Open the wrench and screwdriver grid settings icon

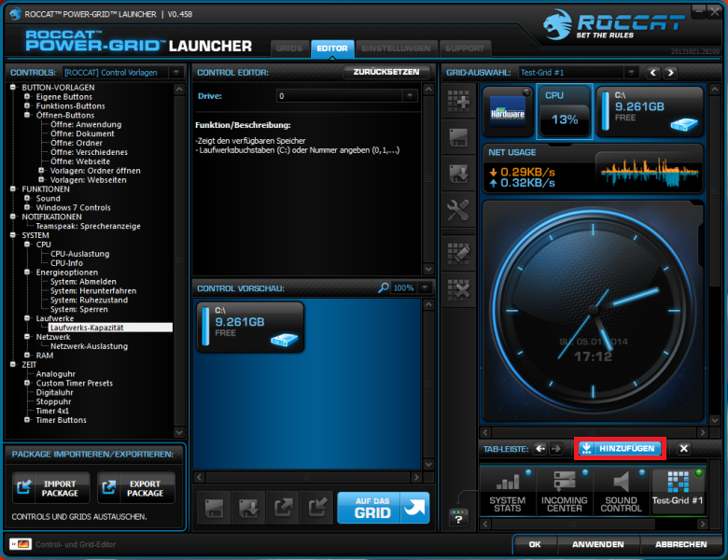458,210
